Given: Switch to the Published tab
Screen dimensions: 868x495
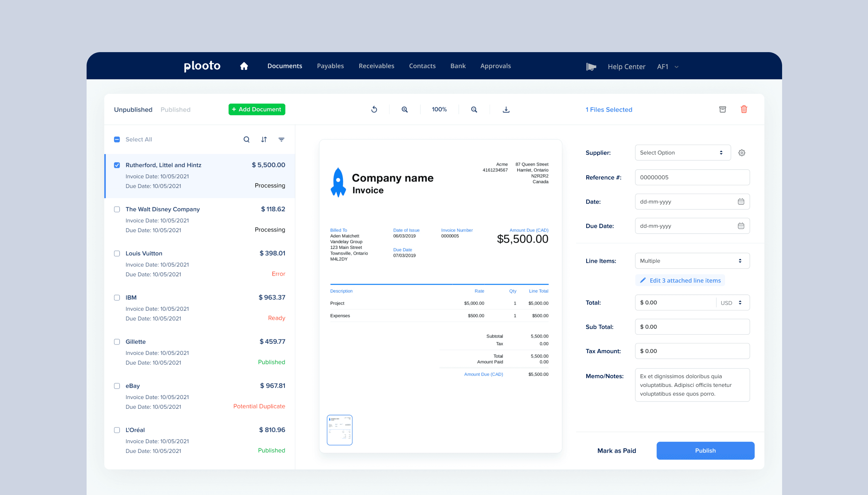Looking at the screenshot, I should point(175,109).
